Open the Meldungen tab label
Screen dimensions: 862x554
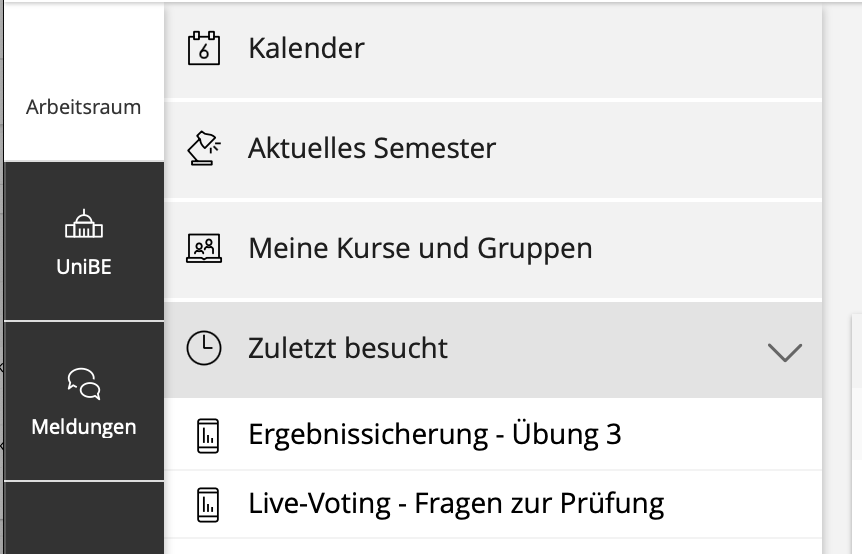click(83, 427)
